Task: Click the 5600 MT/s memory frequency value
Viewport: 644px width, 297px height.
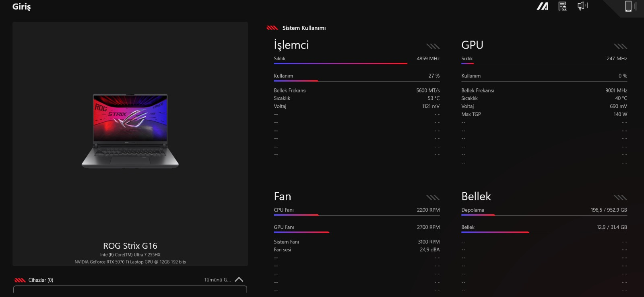Action: [428, 90]
